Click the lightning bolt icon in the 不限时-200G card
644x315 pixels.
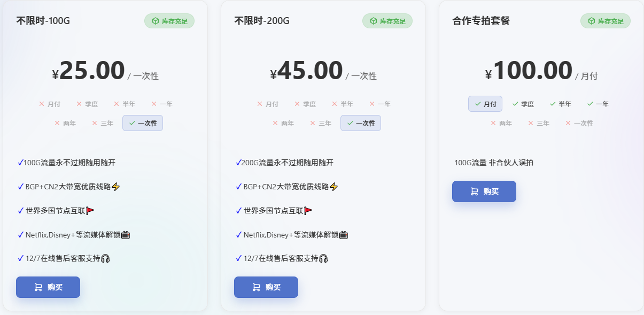pyautogui.click(x=334, y=187)
